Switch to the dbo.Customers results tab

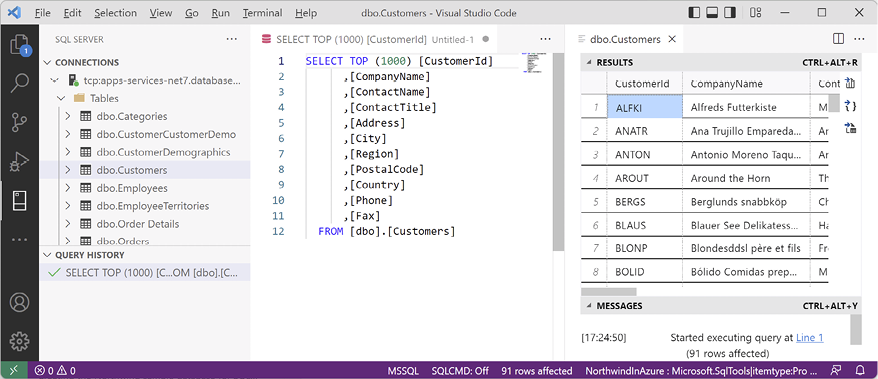point(625,39)
